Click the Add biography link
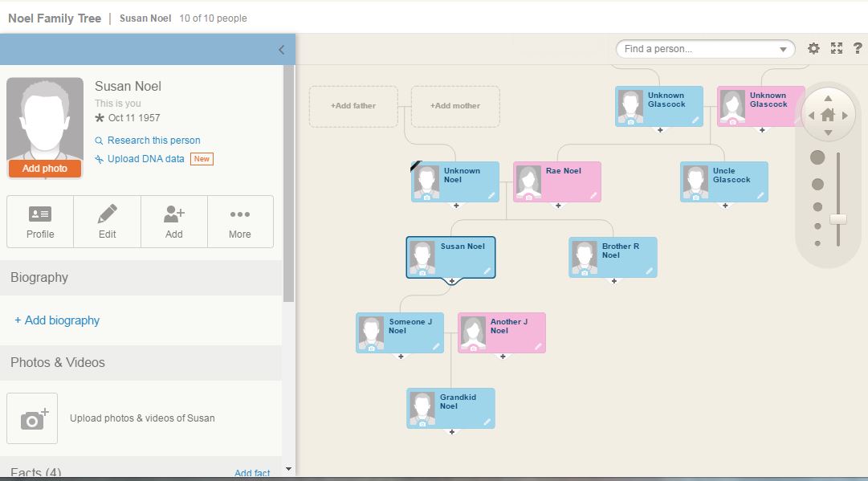 pyautogui.click(x=57, y=320)
